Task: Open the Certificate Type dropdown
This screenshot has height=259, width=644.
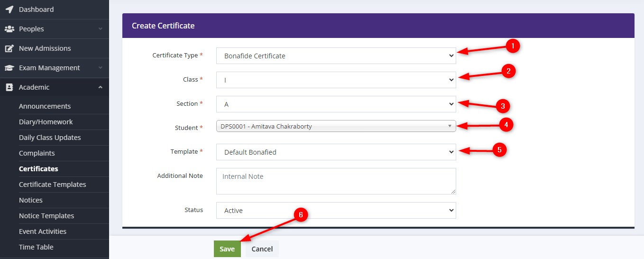Action: [x=336, y=55]
